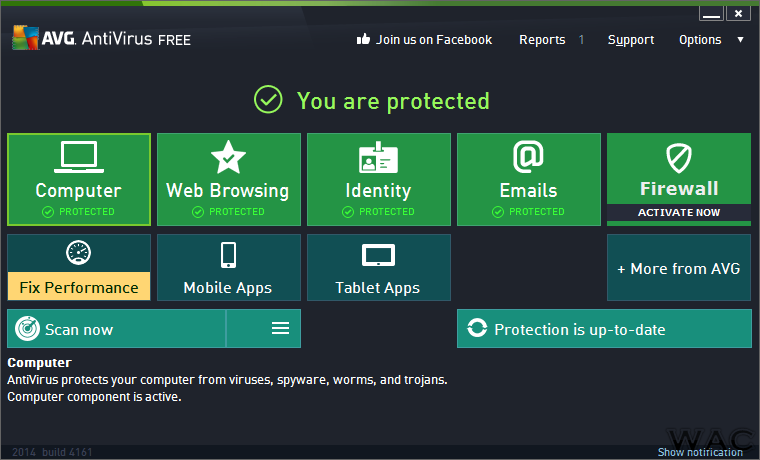Click the tablet icon on Tablet Apps tile
The image size is (760, 460).
click(378, 255)
